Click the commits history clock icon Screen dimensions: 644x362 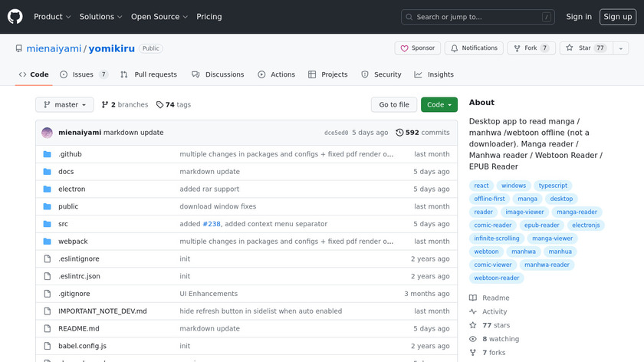click(x=399, y=133)
